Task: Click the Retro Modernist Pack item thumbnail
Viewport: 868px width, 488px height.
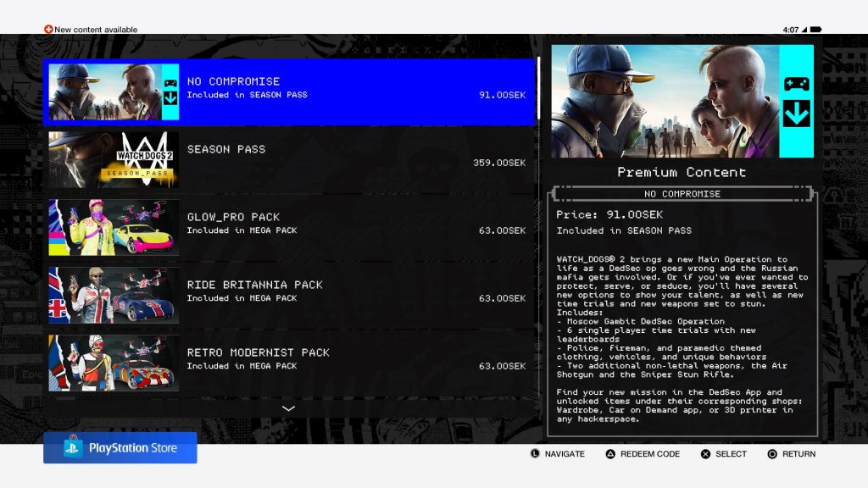Action: tap(114, 363)
